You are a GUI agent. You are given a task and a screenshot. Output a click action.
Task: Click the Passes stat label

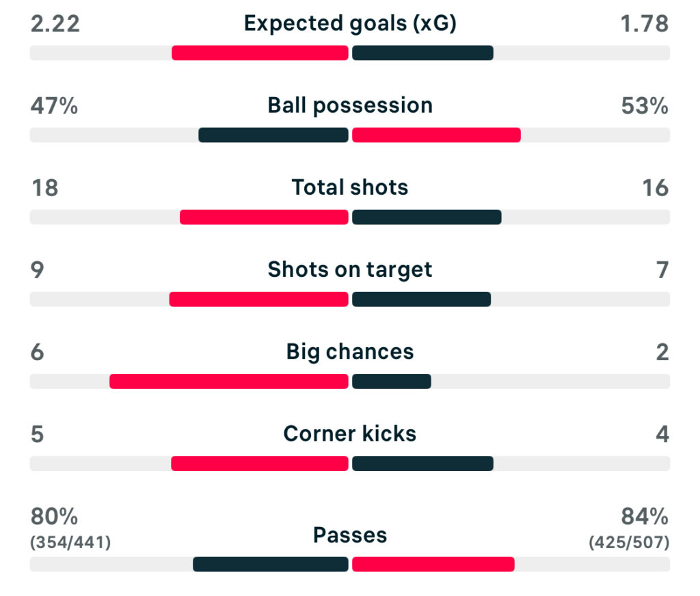(x=350, y=535)
